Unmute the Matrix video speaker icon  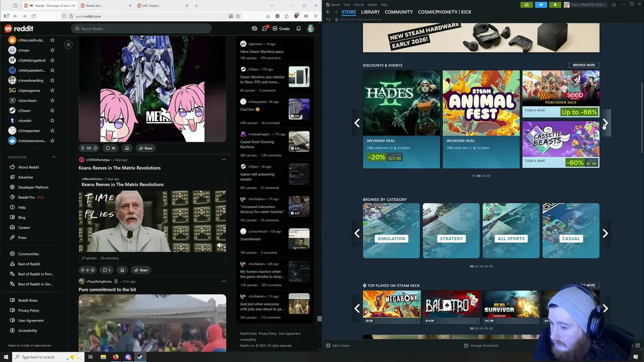[x=219, y=245]
